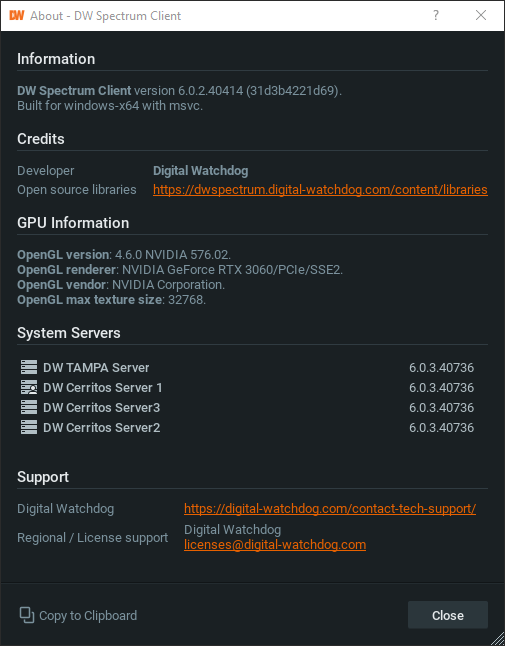Screen dimensions: 505x646
Task: Click the Copy to Clipboard label
Action: [88, 616]
